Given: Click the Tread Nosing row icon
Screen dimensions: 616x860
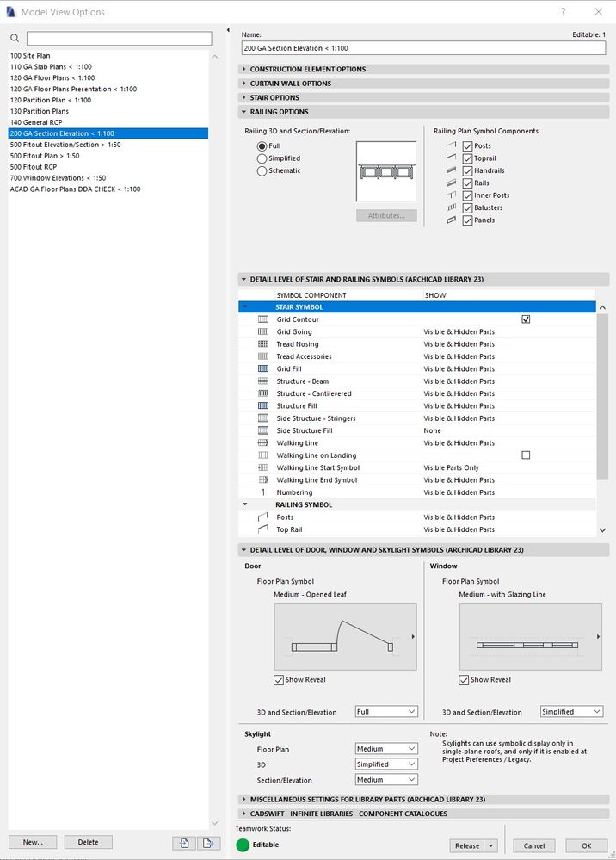Looking at the screenshot, I should coord(263,343).
